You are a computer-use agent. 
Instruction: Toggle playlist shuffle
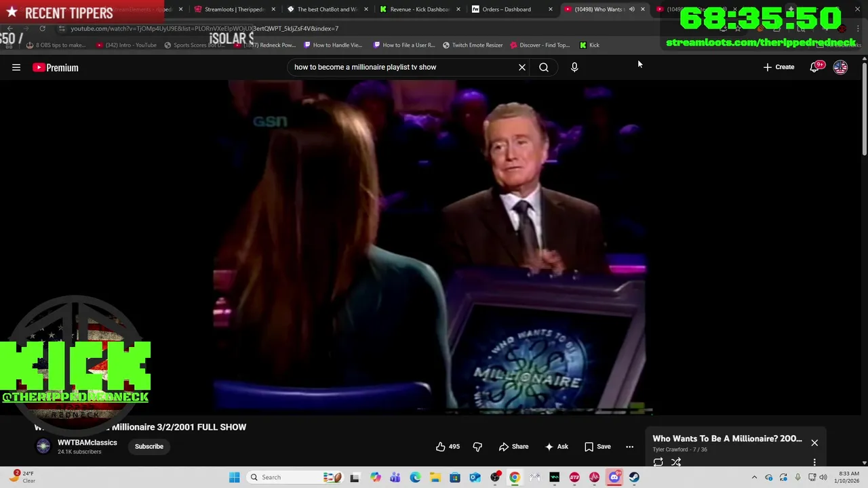pyautogui.click(x=676, y=462)
